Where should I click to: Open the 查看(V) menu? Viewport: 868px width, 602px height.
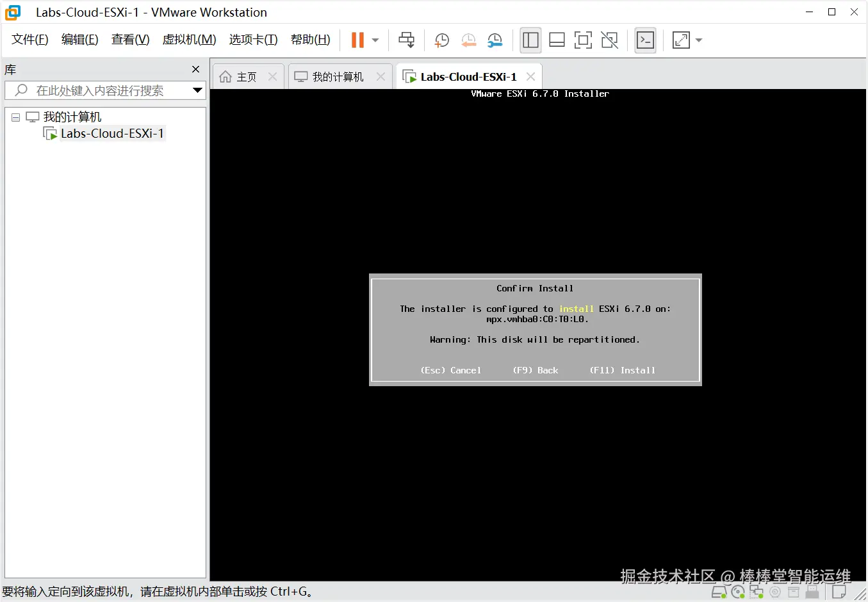point(130,40)
